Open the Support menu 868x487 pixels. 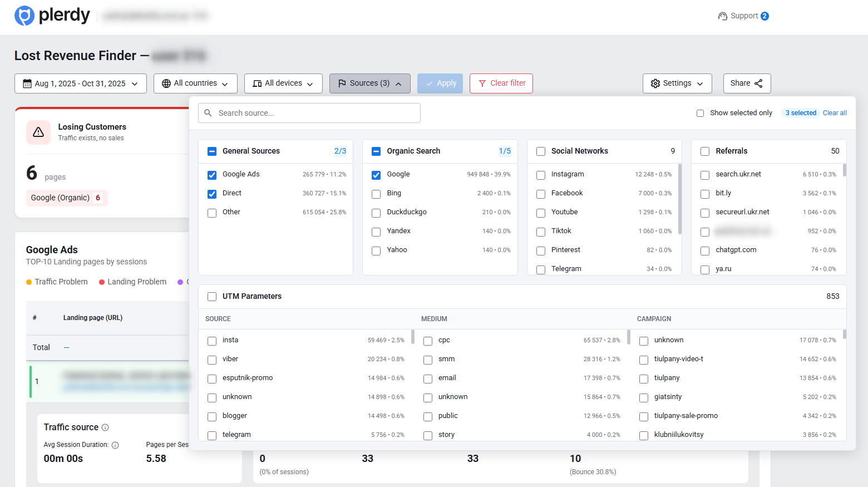tap(743, 16)
